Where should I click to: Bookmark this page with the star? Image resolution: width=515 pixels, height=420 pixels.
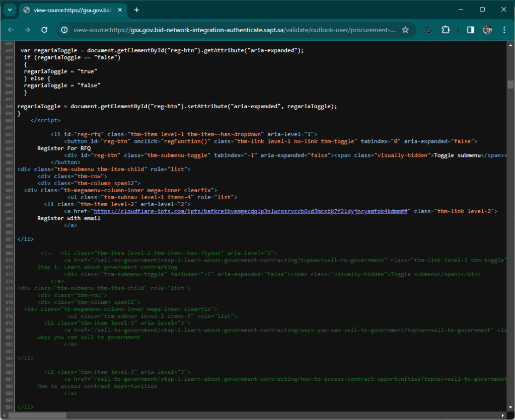pyautogui.click(x=405, y=30)
